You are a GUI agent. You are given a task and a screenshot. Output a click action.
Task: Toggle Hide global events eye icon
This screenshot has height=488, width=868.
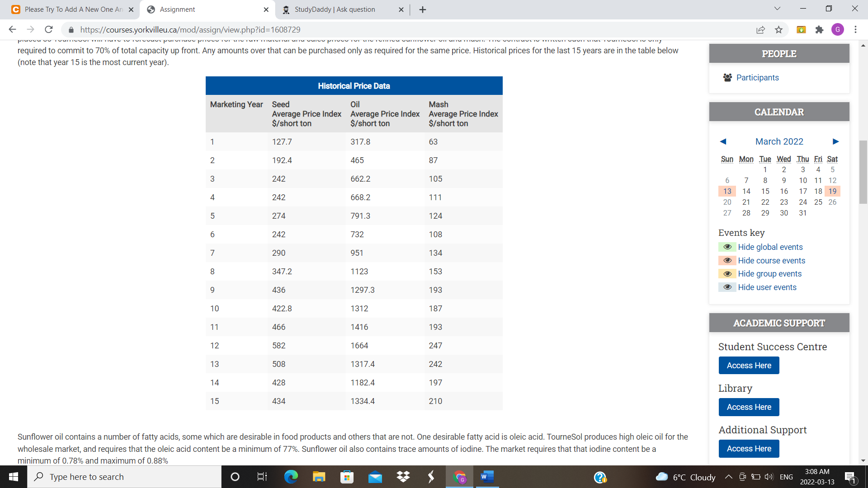pyautogui.click(x=727, y=247)
